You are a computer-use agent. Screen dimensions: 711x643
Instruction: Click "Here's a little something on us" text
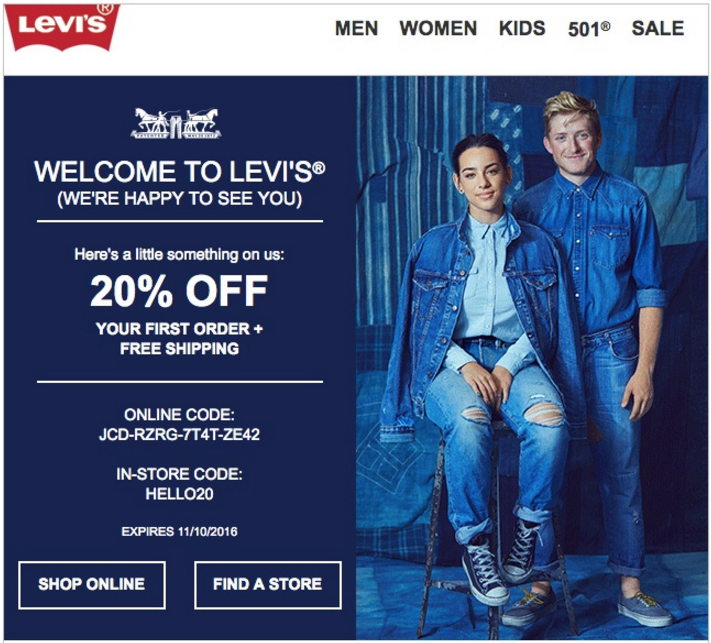(x=180, y=255)
